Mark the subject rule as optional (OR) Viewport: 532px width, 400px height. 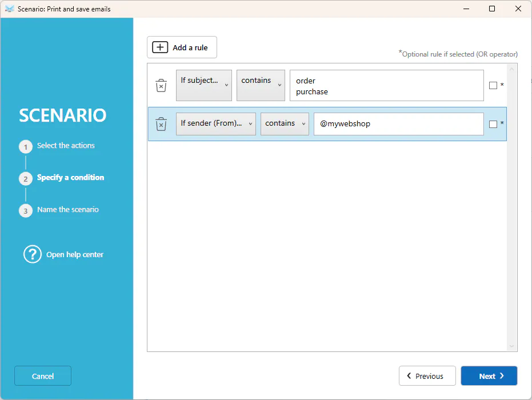coord(493,86)
